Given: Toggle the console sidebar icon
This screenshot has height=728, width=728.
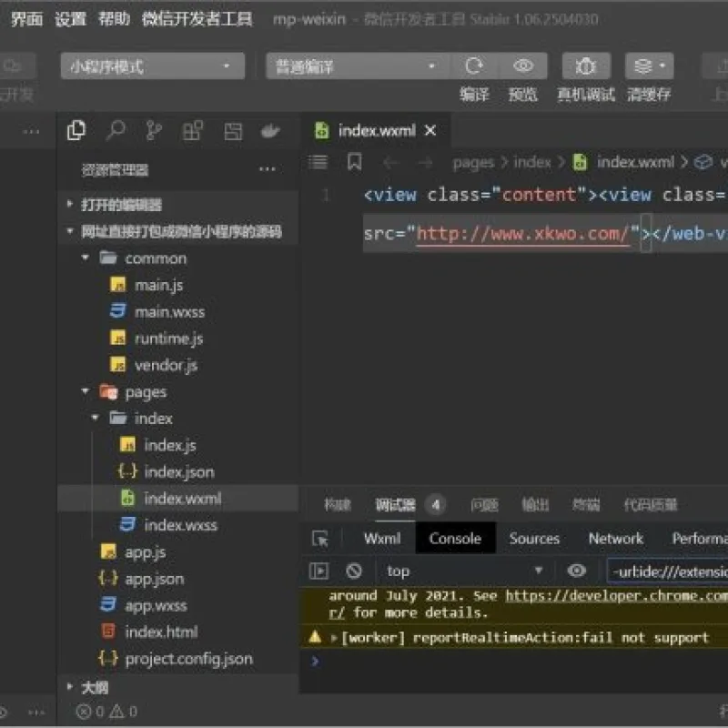Looking at the screenshot, I should (x=319, y=571).
